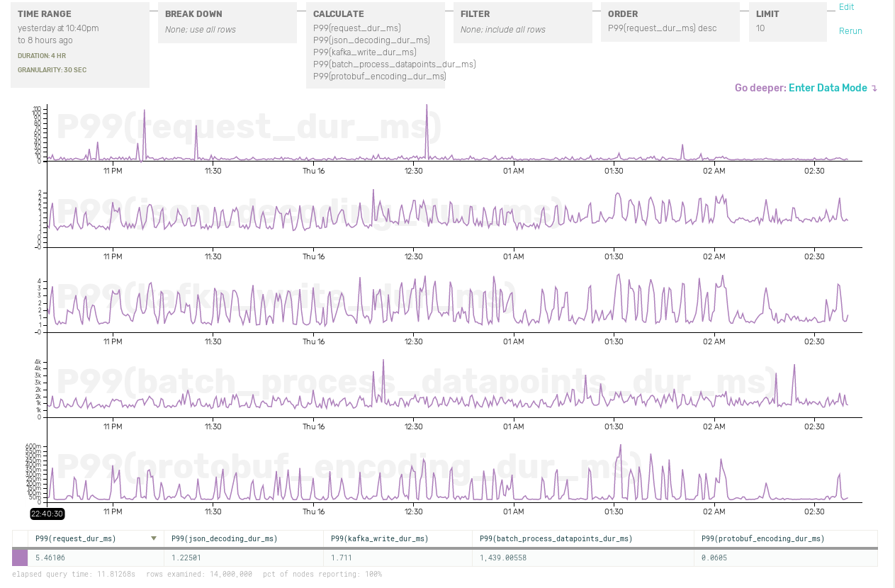Click sort arrow in P99(request_dur_ms) column
The width and height of the screenshot is (895, 588).
(154, 539)
